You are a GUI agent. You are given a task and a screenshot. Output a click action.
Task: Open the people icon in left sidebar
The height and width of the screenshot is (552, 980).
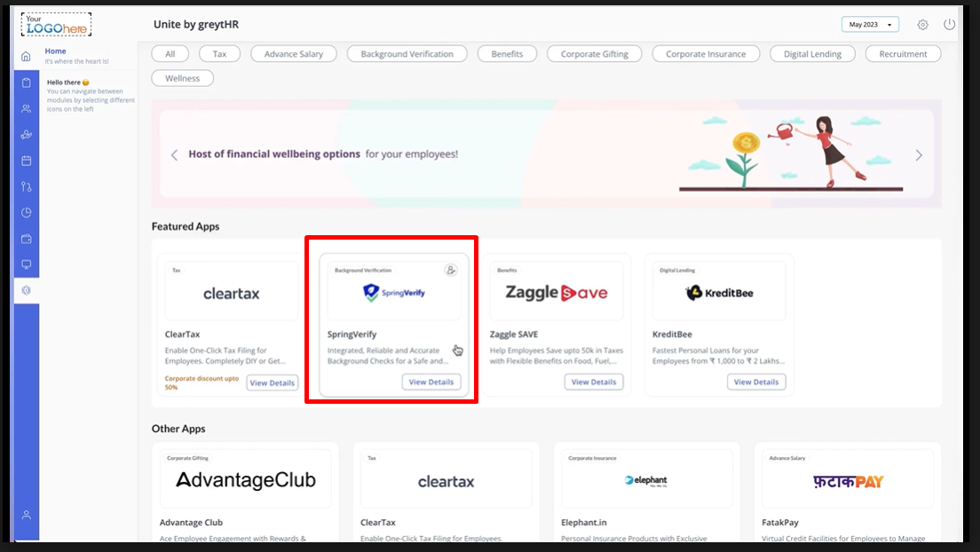26,108
